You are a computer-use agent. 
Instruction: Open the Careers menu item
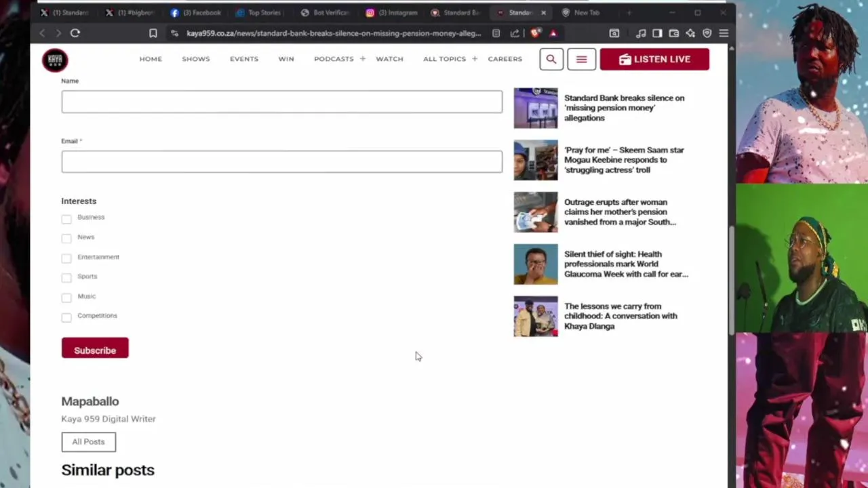[x=505, y=59]
